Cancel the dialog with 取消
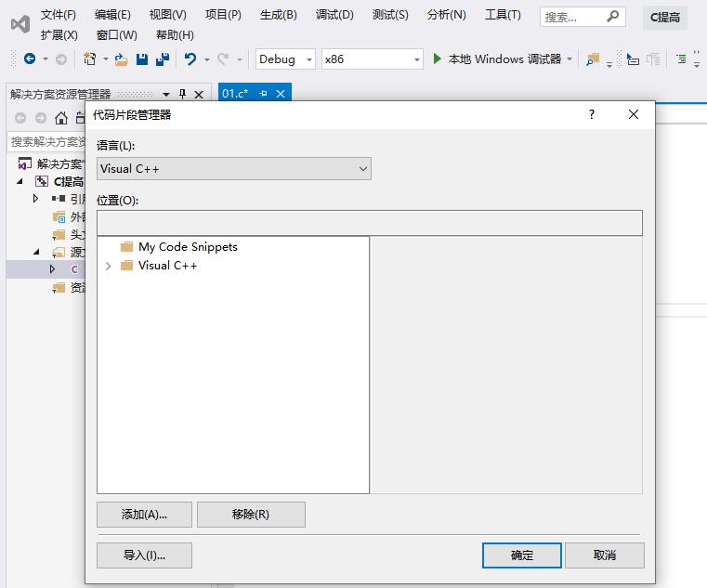 (605, 555)
